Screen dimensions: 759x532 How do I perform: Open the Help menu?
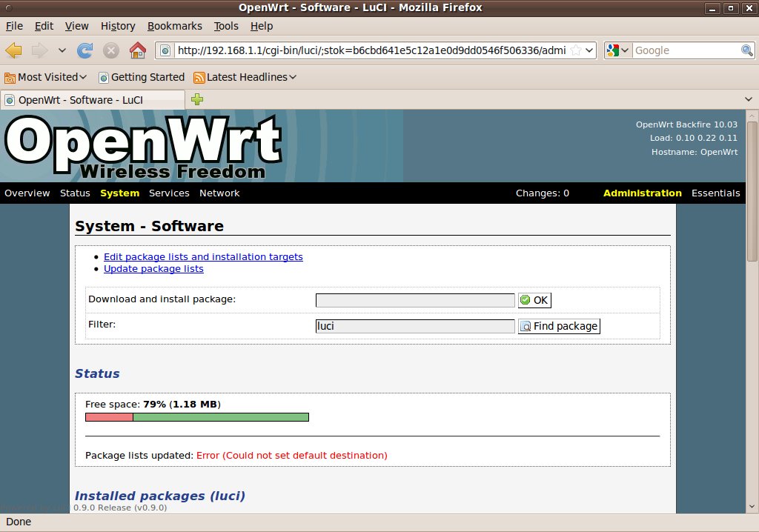[262, 26]
